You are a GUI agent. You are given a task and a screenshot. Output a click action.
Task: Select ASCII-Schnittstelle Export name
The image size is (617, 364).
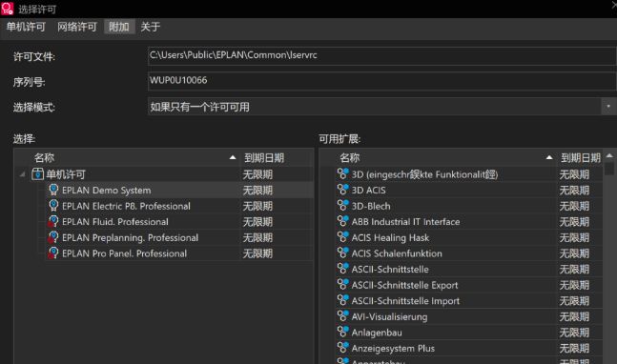tap(404, 285)
